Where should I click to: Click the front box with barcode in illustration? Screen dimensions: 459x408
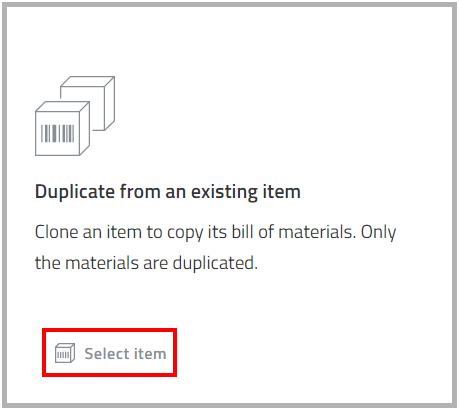click(62, 128)
